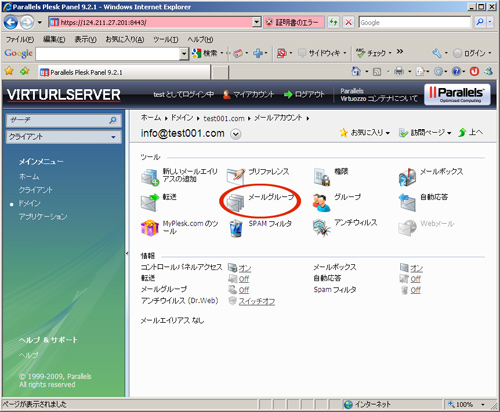Toggle 転送 Off status link

(244, 279)
